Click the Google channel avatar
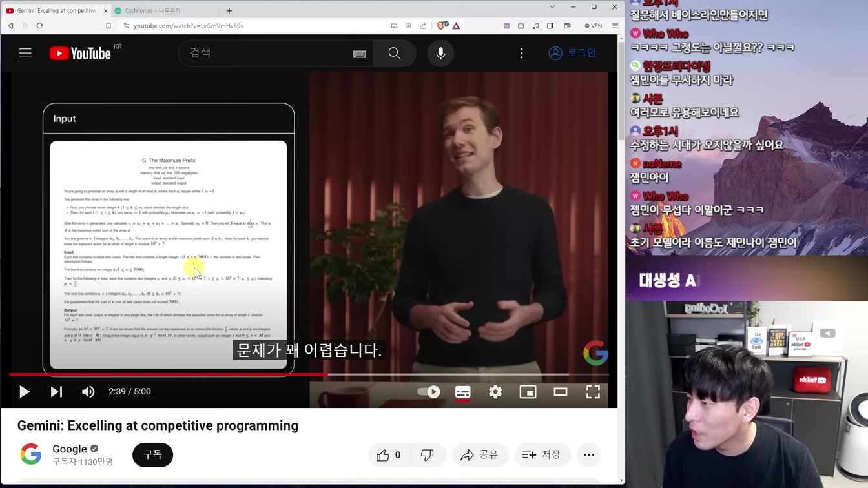 coord(31,454)
